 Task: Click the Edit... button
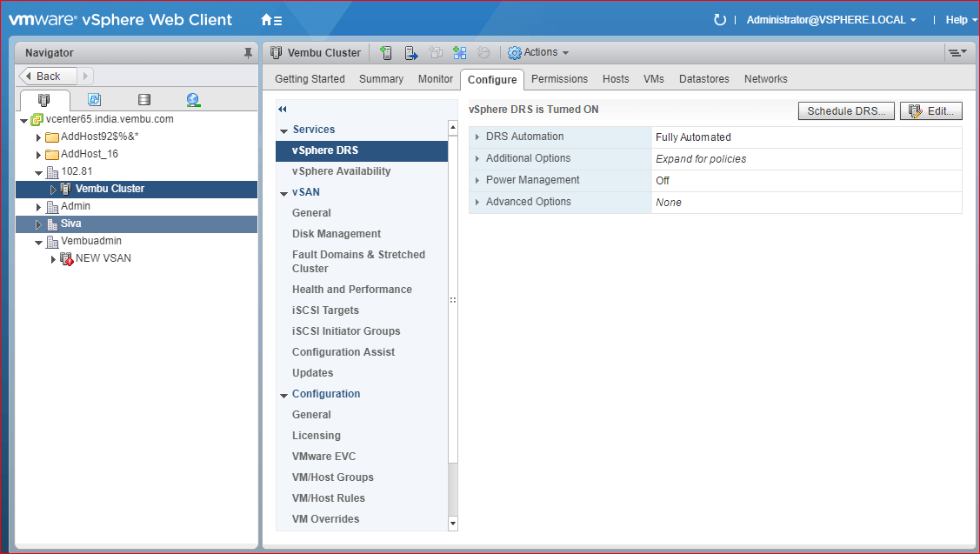pyautogui.click(x=931, y=110)
